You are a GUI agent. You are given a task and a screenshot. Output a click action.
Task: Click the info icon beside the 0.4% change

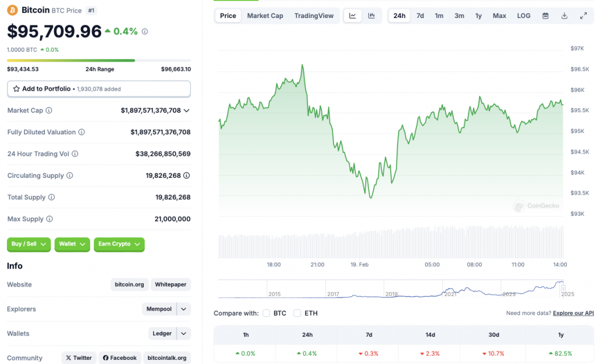[145, 31]
